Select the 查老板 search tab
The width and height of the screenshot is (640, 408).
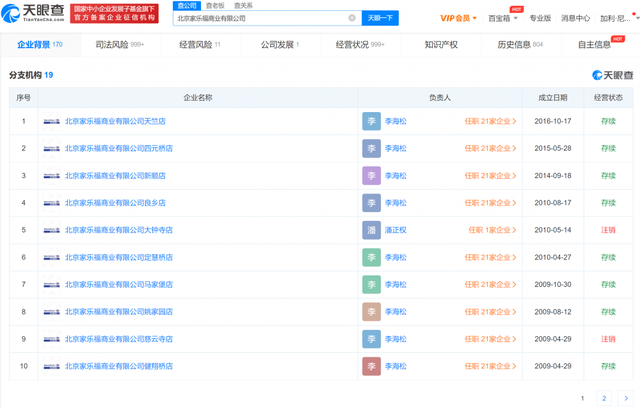[x=215, y=5]
